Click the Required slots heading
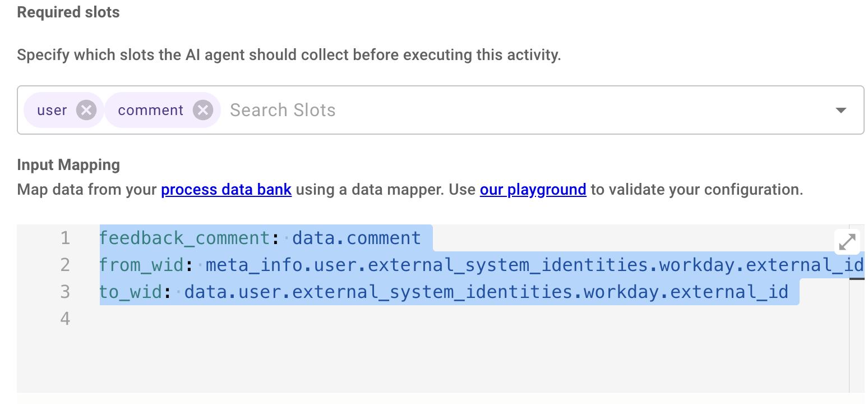The image size is (868, 404). pos(68,12)
